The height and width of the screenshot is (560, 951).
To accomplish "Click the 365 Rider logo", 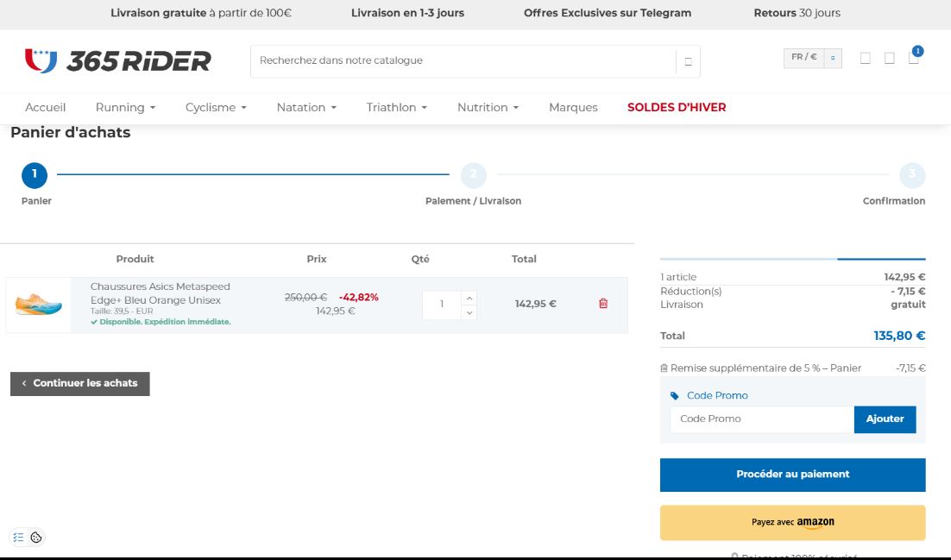I will click(118, 60).
